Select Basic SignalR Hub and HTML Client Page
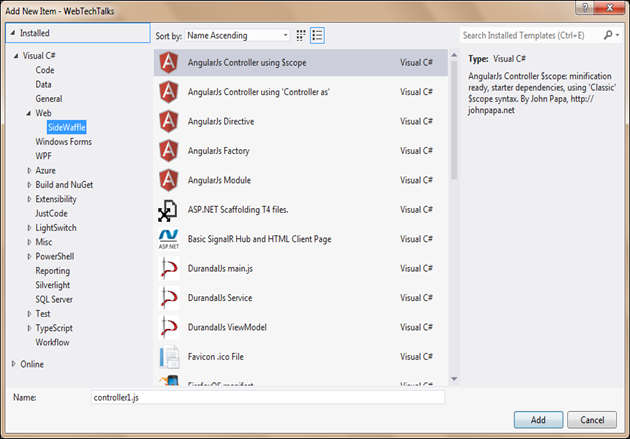The height and width of the screenshot is (439, 630). pyautogui.click(x=259, y=239)
